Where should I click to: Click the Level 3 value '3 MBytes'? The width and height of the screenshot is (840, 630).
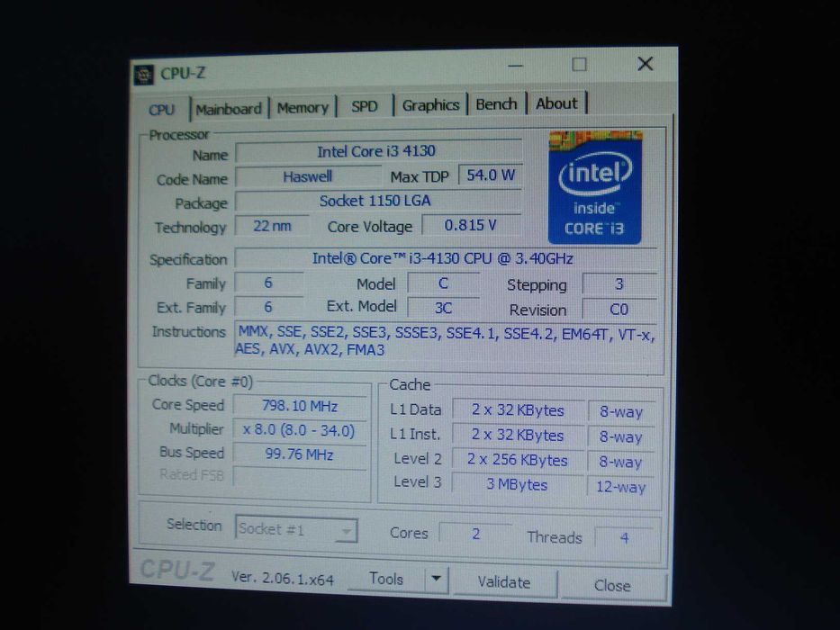point(517,484)
